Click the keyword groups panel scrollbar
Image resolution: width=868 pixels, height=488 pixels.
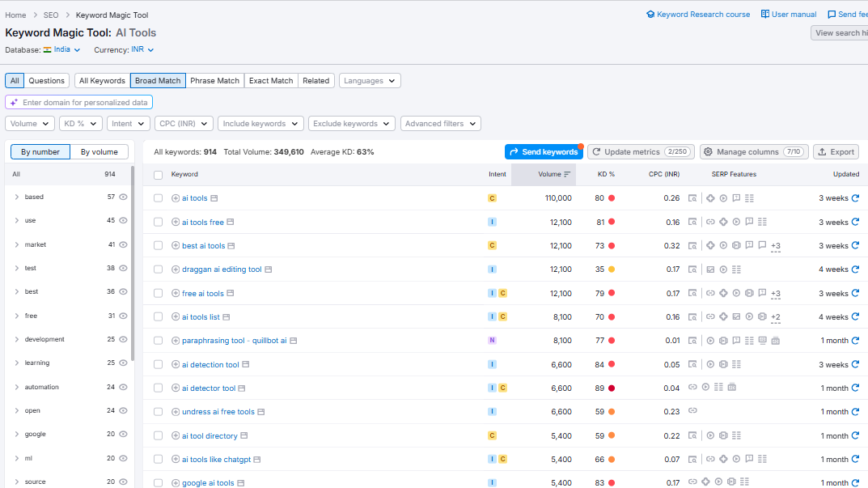pyautogui.click(x=133, y=263)
